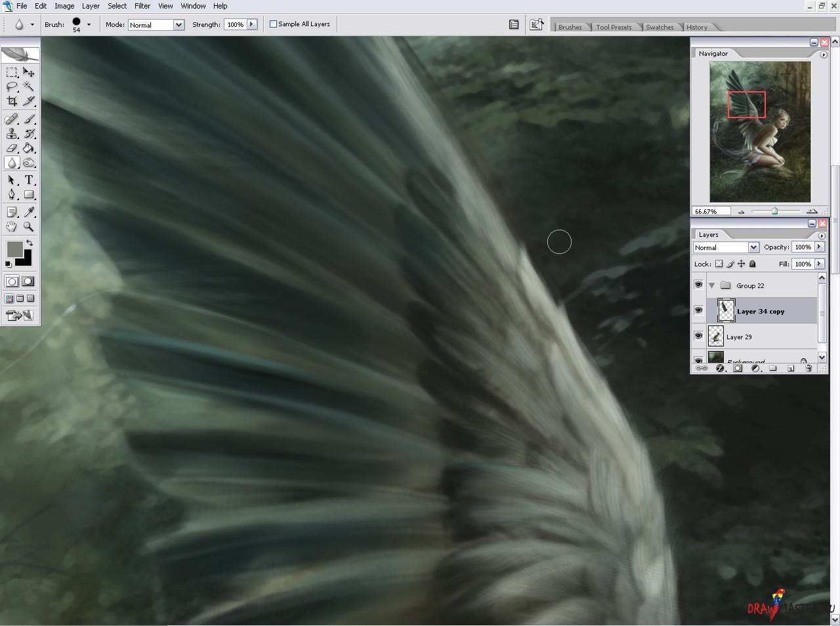840x626 pixels.
Task: Delete layer using the trash icon
Action: point(808,369)
